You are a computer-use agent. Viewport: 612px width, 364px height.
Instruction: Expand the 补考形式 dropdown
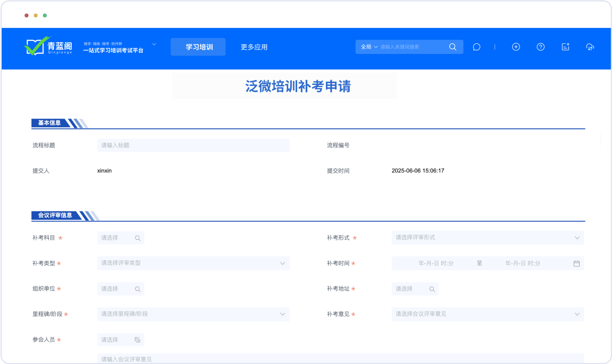[487, 238]
